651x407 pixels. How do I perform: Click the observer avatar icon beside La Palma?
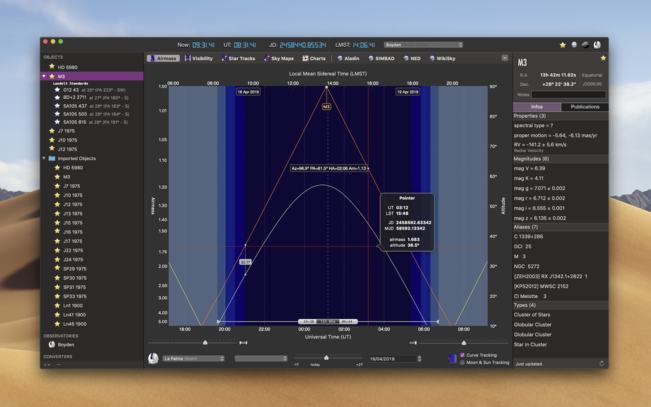(x=154, y=358)
